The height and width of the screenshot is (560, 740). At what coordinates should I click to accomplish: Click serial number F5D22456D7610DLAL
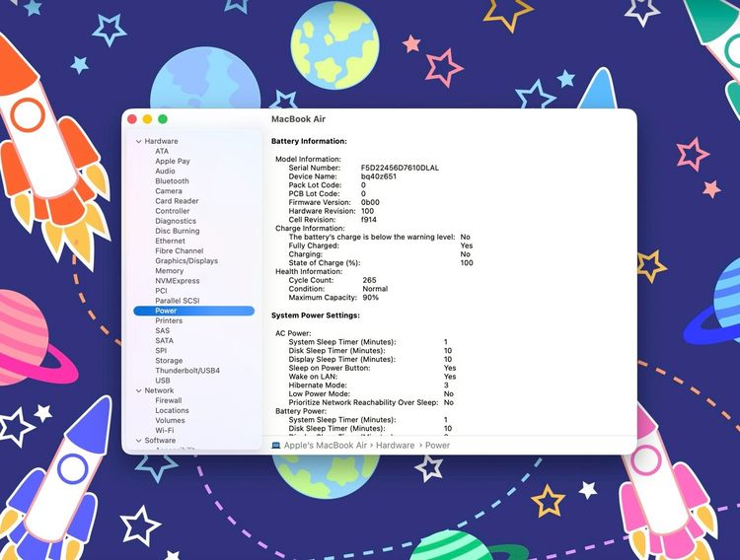[400, 168]
